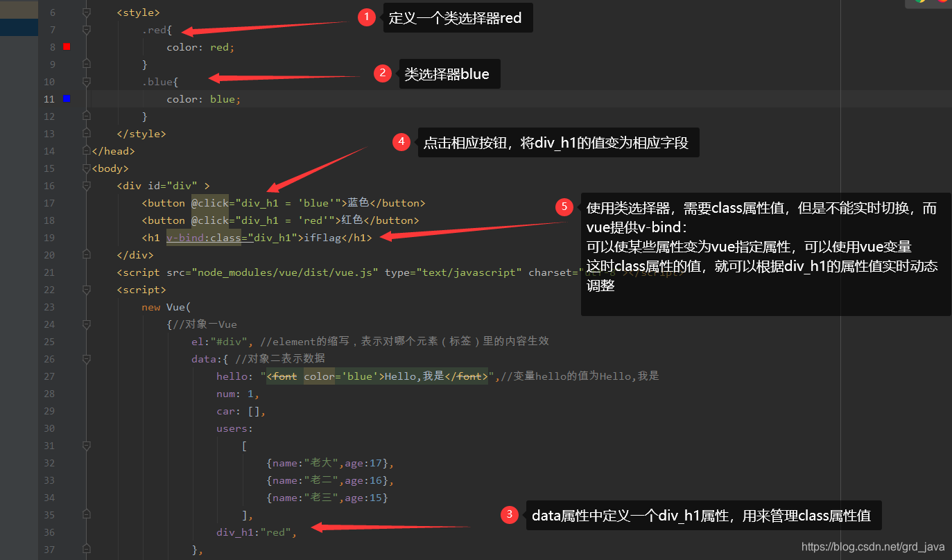Click the 'users:' property text
Image resolution: width=952 pixels, height=560 pixels.
235,428
